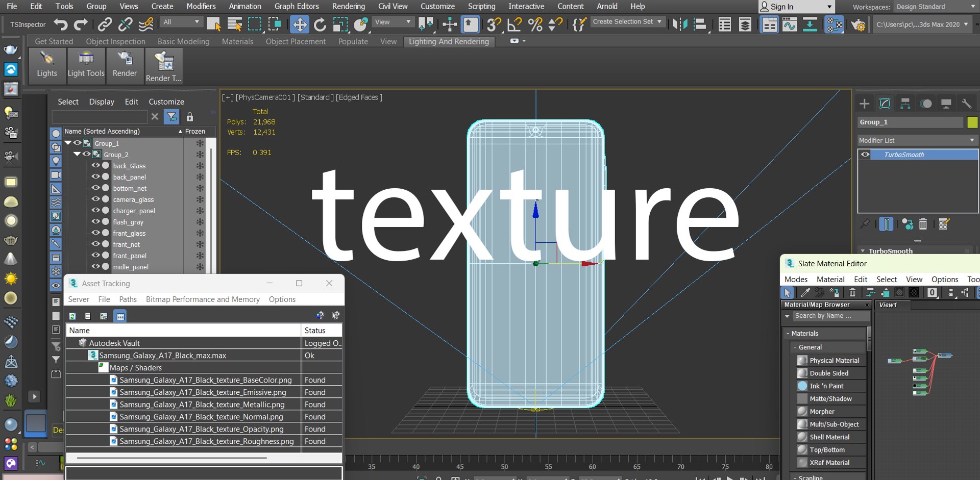Toggle visibility of frant_panel
This screenshot has height=480, width=980.
point(95,255)
